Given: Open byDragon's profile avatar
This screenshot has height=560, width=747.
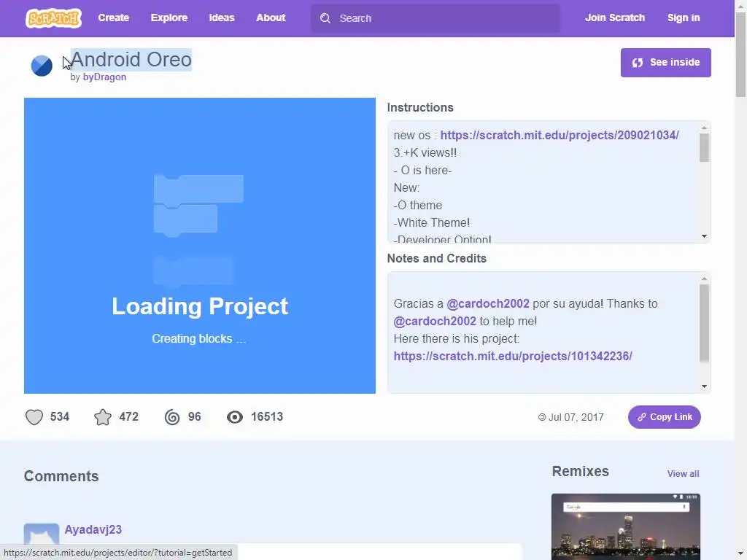Looking at the screenshot, I should [42, 66].
